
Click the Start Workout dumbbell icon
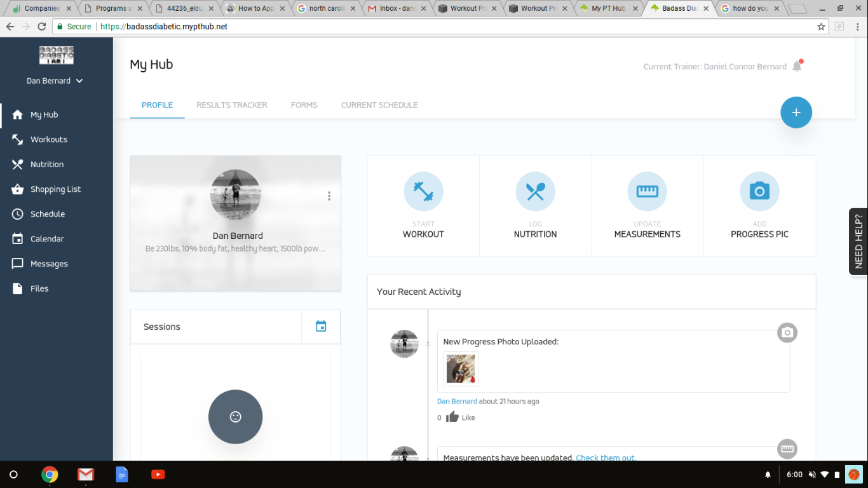423,191
